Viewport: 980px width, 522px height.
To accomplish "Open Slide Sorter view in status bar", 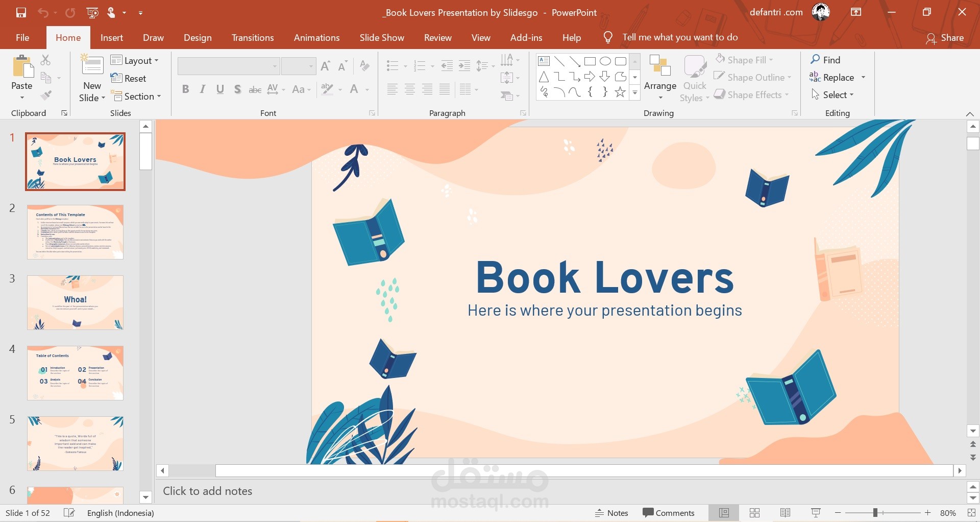I will (x=755, y=513).
